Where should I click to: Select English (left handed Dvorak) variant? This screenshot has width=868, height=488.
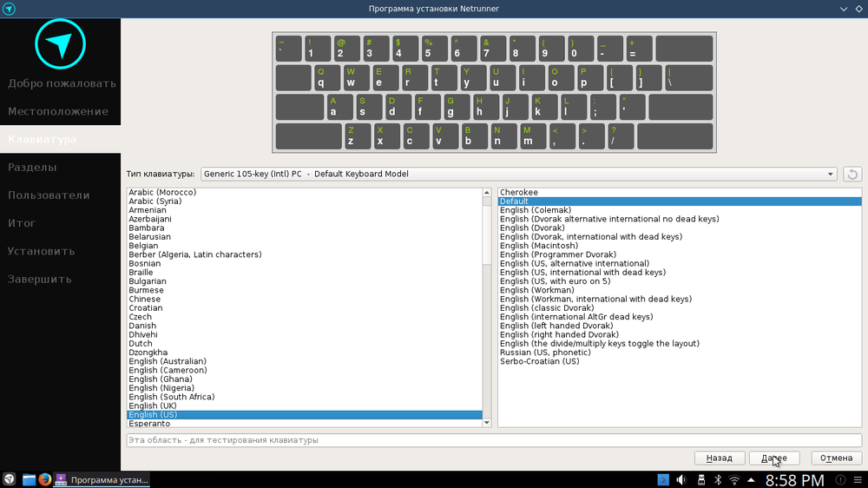[x=680, y=326]
